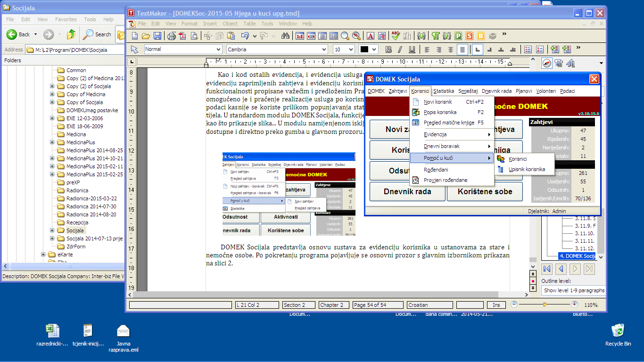The width and height of the screenshot is (644, 362).
Task: Expand the Copy of Medicina folder
Action: click(52, 94)
